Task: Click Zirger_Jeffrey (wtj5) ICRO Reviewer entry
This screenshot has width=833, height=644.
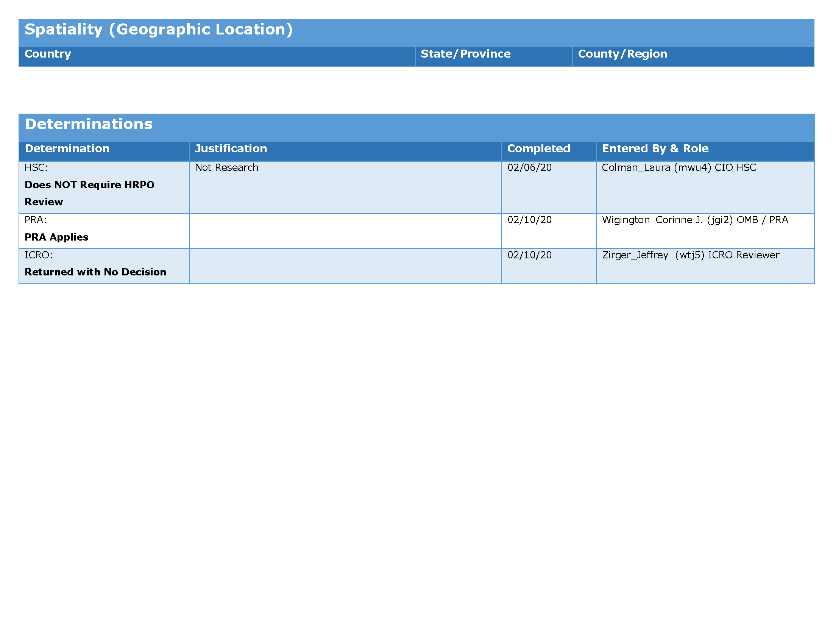Action: (690, 255)
